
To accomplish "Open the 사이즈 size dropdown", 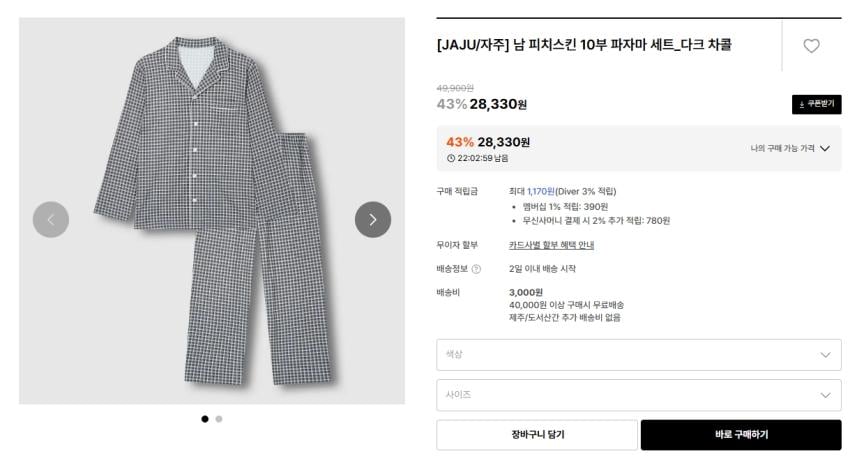I will click(x=639, y=395).
